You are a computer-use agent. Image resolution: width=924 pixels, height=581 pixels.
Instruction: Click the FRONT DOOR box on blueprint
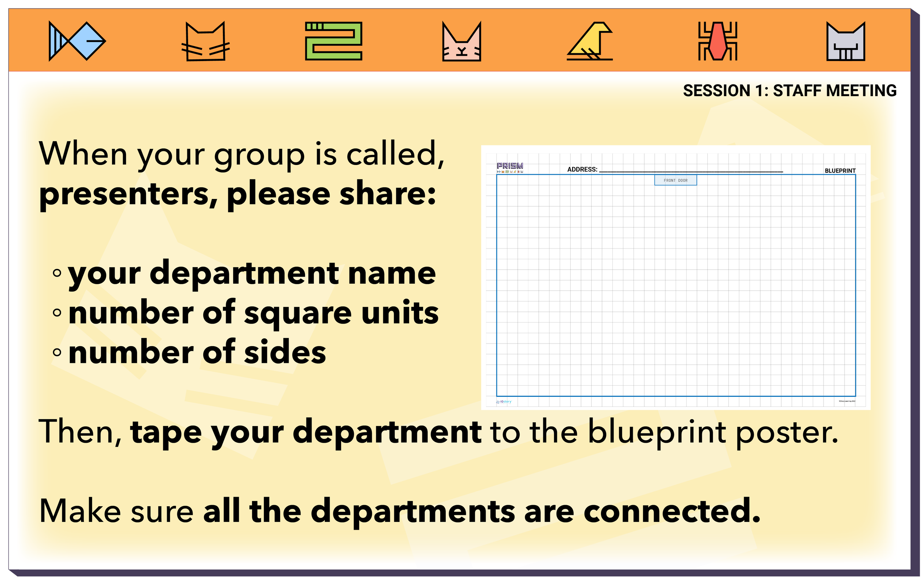click(675, 180)
